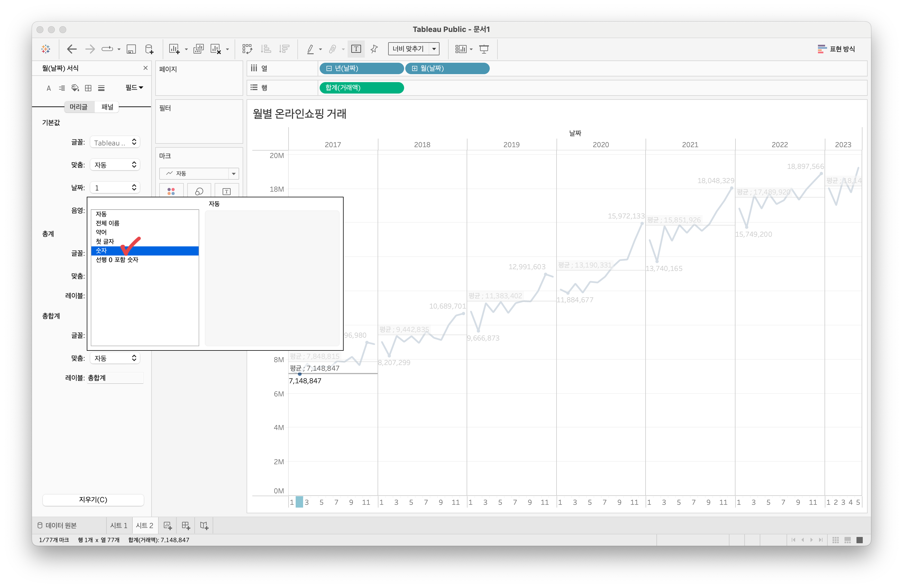Click the borders format icon

pyautogui.click(x=88, y=88)
